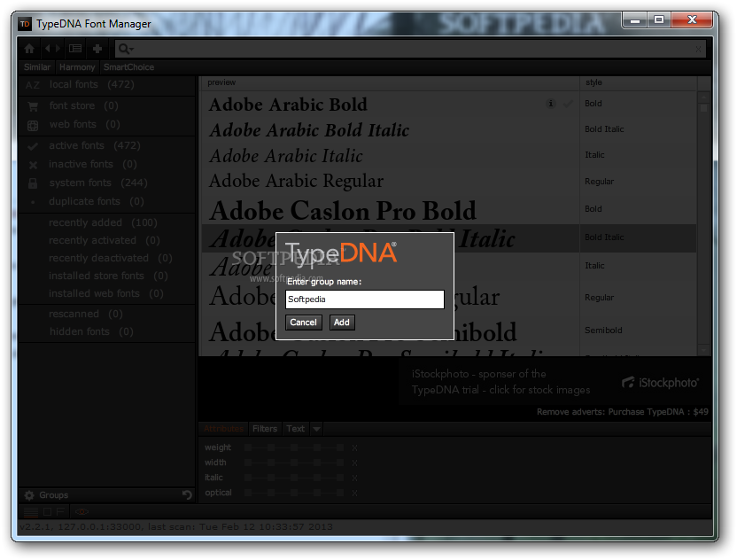This screenshot has height=560, width=737.
Task: Click the TD app icon in title bar
Action: (25, 24)
